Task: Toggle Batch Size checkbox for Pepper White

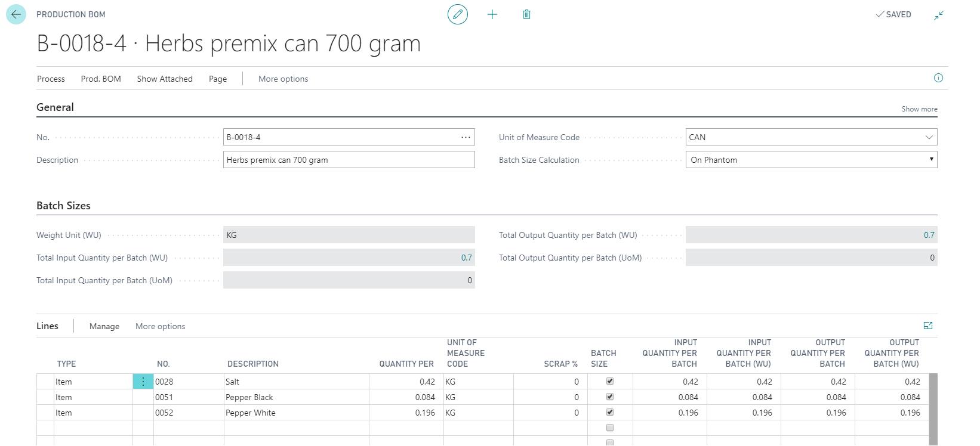Action: (609, 412)
